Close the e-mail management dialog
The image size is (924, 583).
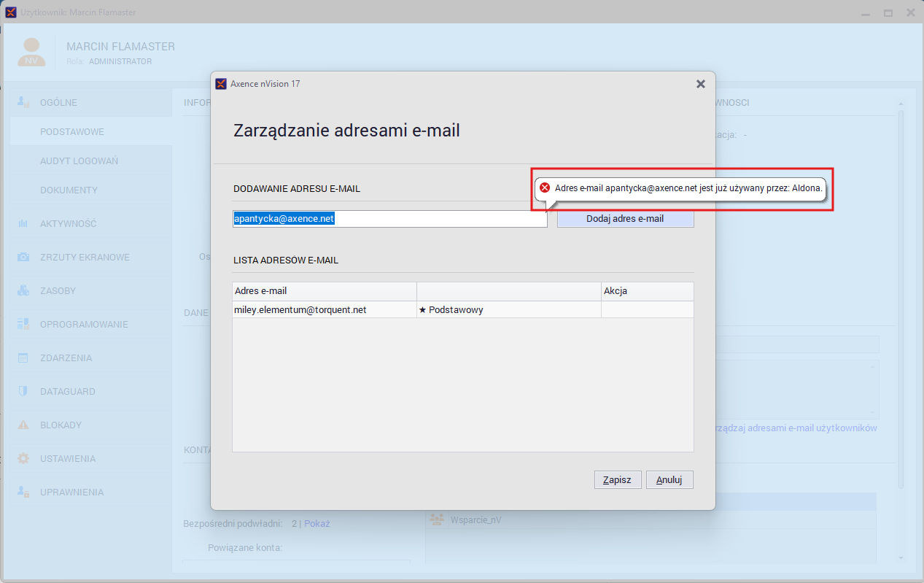click(x=701, y=84)
